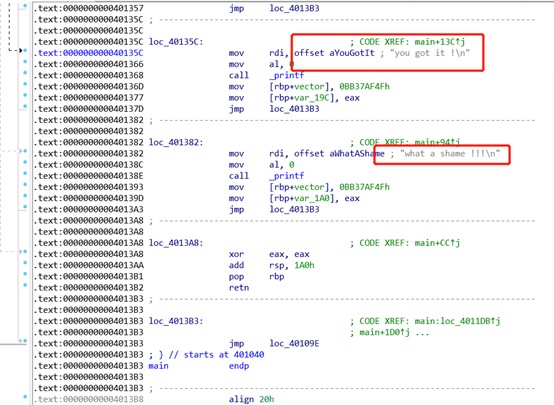Select the loc_4013A8: label
Viewport: 554px width, 405px height.
(x=176, y=243)
